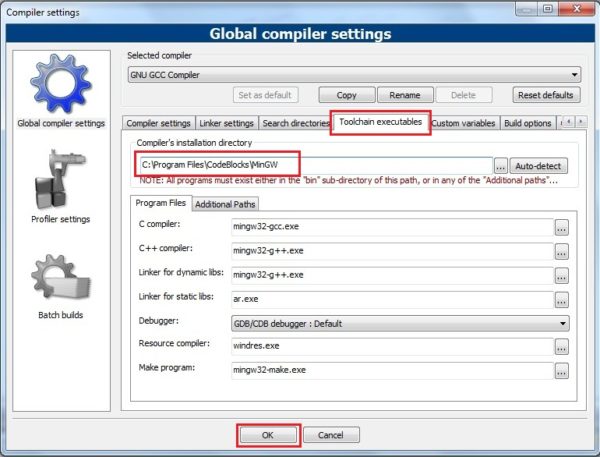Click the Copy compiler button
This screenshot has width=600, height=457.
click(347, 95)
